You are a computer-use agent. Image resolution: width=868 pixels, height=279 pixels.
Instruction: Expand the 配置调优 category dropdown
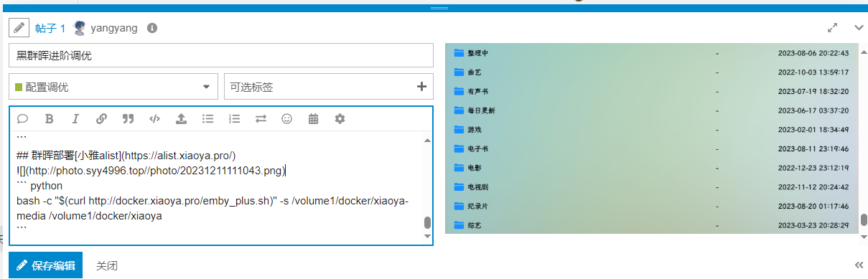113,87
